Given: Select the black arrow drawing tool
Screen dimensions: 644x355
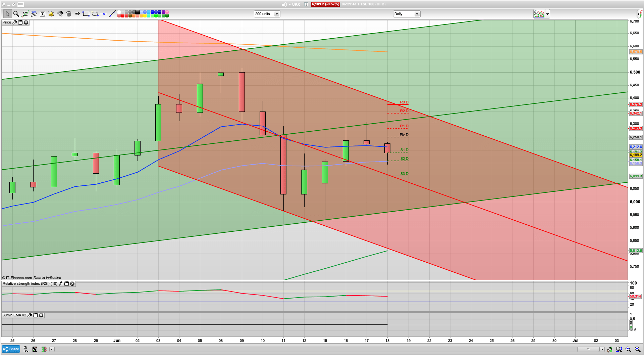Looking at the screenshot, I should [77, 14].
